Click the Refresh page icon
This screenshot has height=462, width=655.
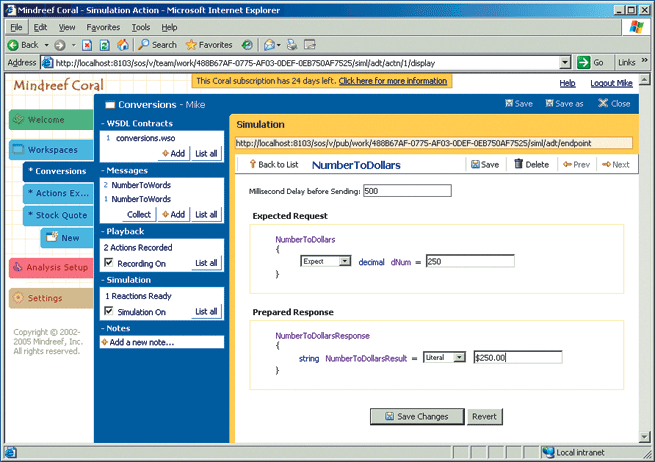(x=105, y=45)
